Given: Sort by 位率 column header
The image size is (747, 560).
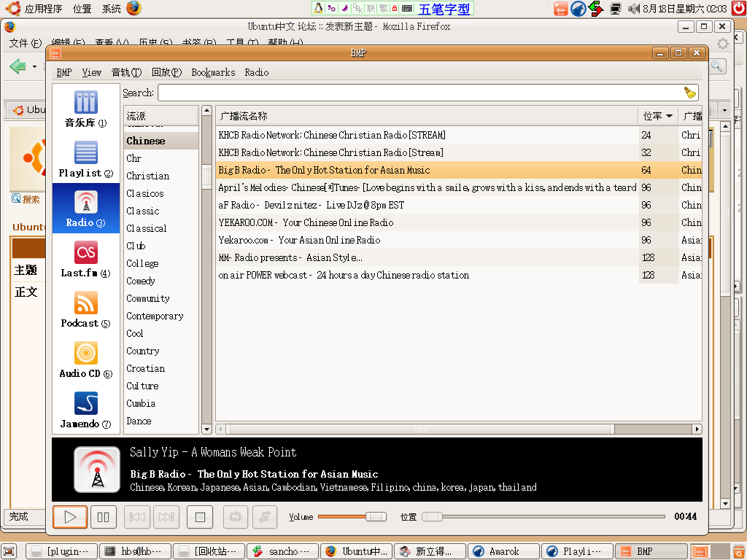Looking at the screenshot, I should click(657, 116).
